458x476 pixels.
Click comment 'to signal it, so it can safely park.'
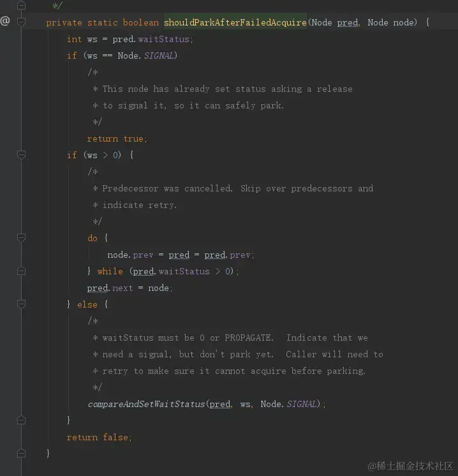pyautogui.click(x=193, y=105)
